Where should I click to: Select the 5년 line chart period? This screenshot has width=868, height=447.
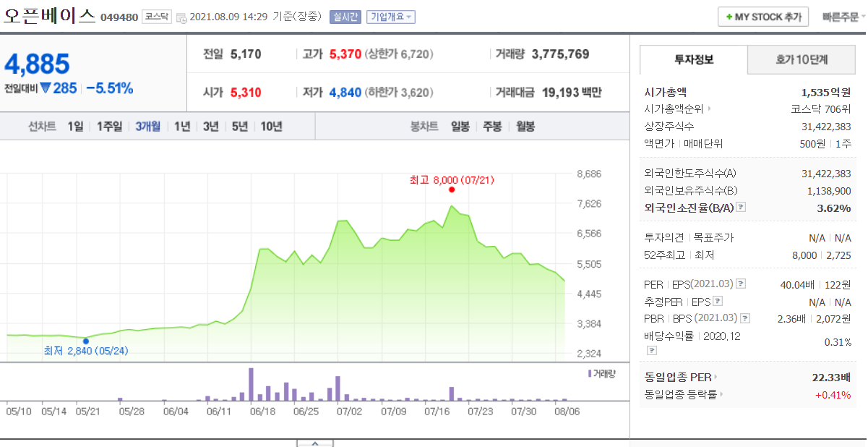[x=240, y=127]
